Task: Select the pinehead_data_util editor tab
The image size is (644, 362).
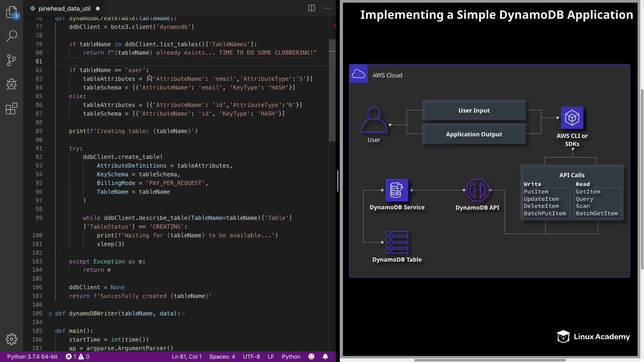Action: (x=64, y=9)
